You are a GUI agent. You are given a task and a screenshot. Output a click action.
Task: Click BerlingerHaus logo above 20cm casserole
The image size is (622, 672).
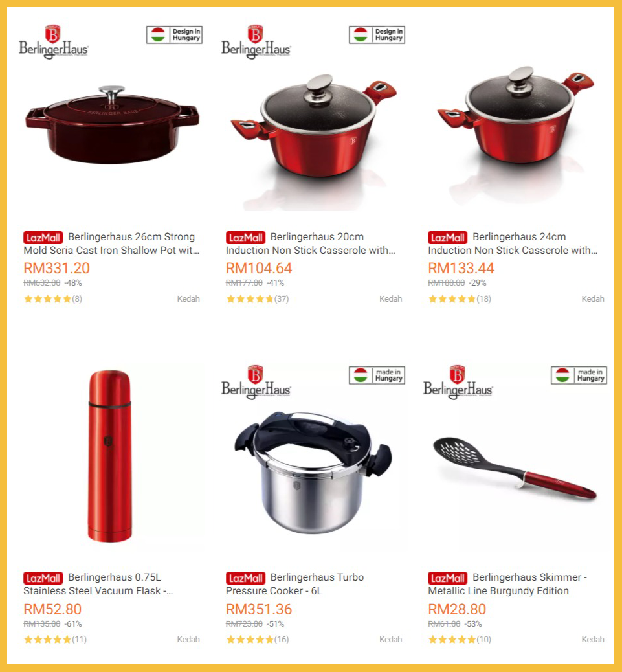(x=256, y=41)
